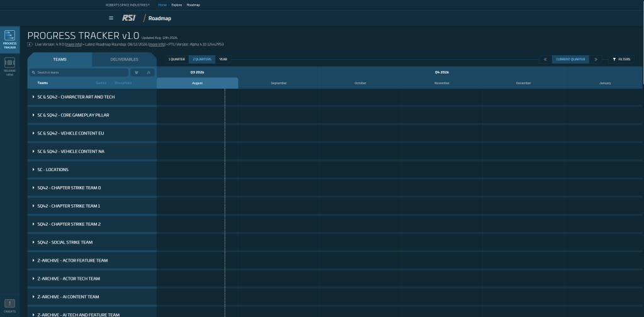Click the info icon beside Live Version
The width and height of the screenshot is (644, 317).
30,45
